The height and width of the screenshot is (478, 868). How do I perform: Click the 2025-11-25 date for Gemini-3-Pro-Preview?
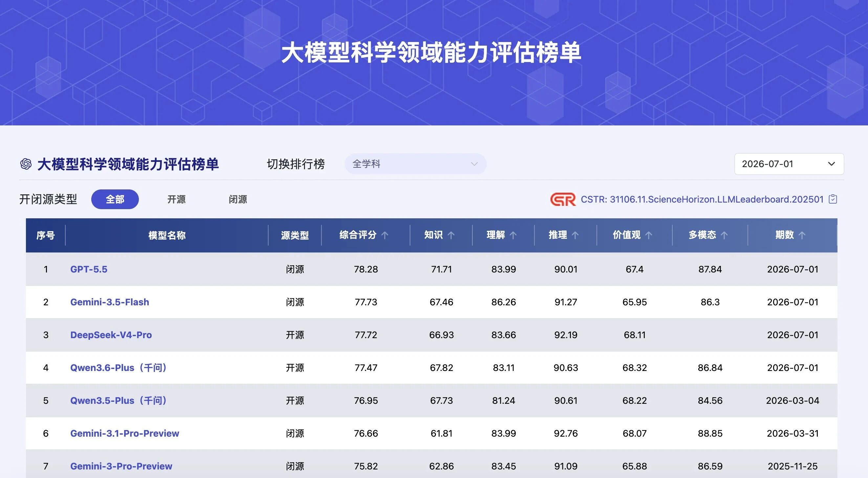pos(792,466)
